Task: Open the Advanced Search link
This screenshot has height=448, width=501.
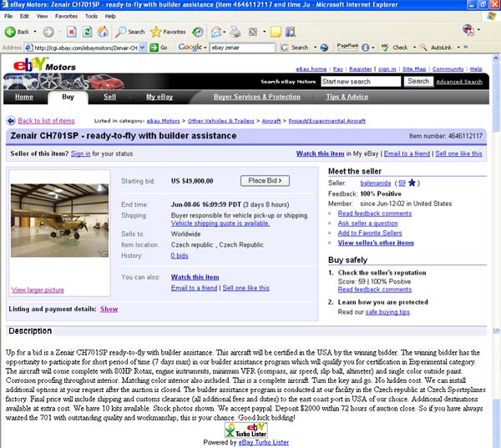Action: point(459,82)
